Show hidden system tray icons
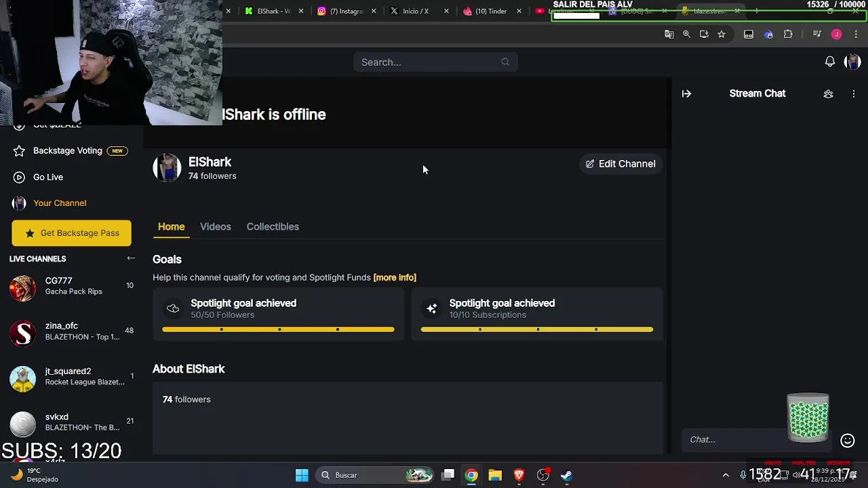Screen dimensions: 868x488 pos(726,475)
